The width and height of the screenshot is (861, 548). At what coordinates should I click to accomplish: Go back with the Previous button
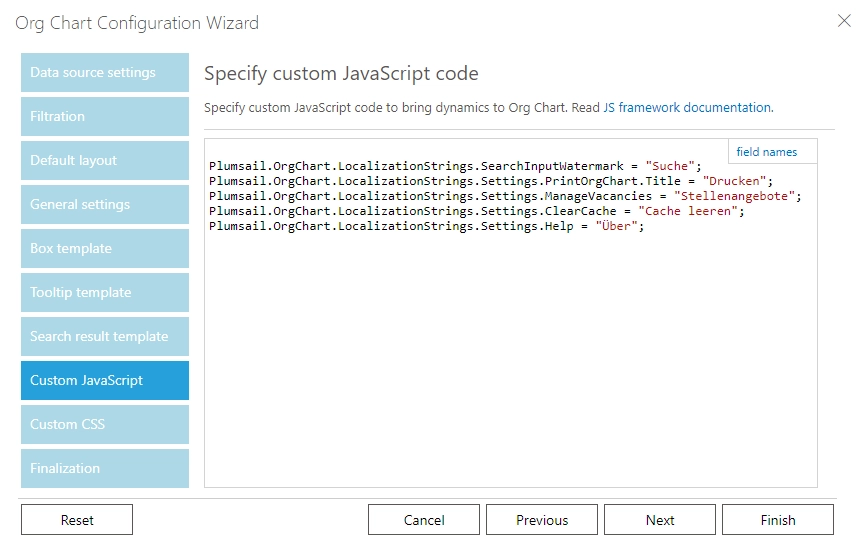[x=542, y=519]
